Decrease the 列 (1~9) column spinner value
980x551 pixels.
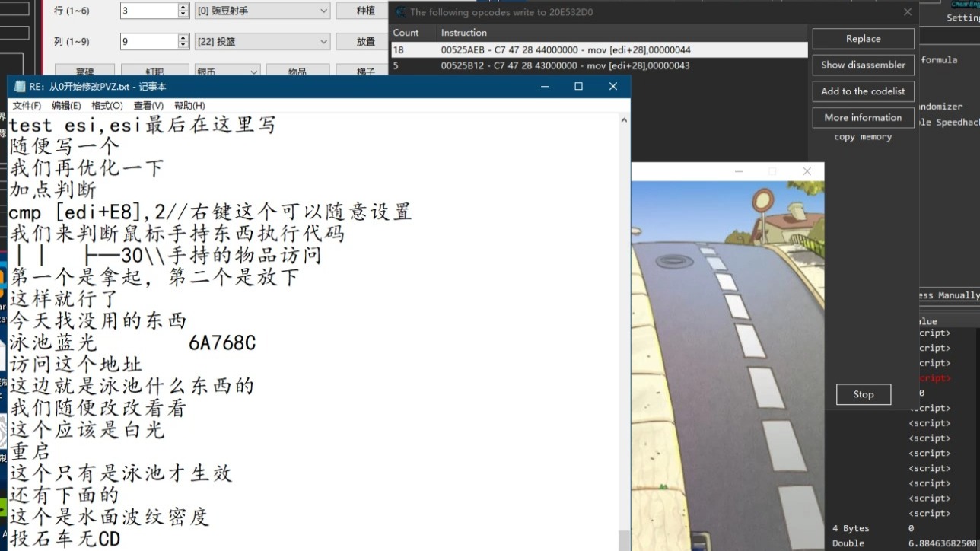[x=183, y=46]
